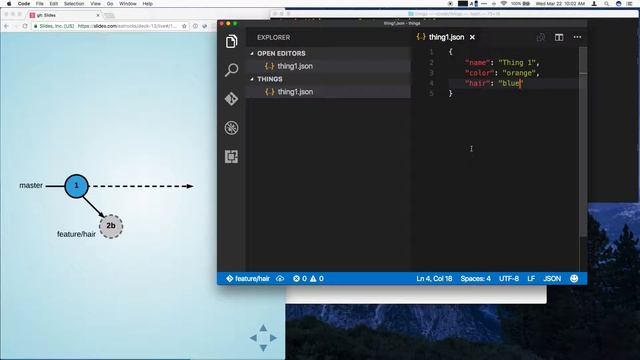Click the browser back arrow
Screen dimensions: 640x360
point(6,26)
